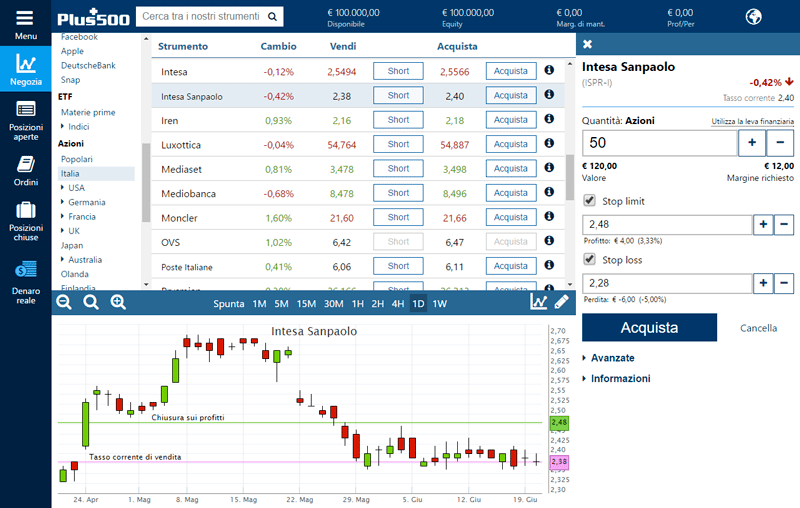Confirm order with the large Acquista button

click(649, 327)
